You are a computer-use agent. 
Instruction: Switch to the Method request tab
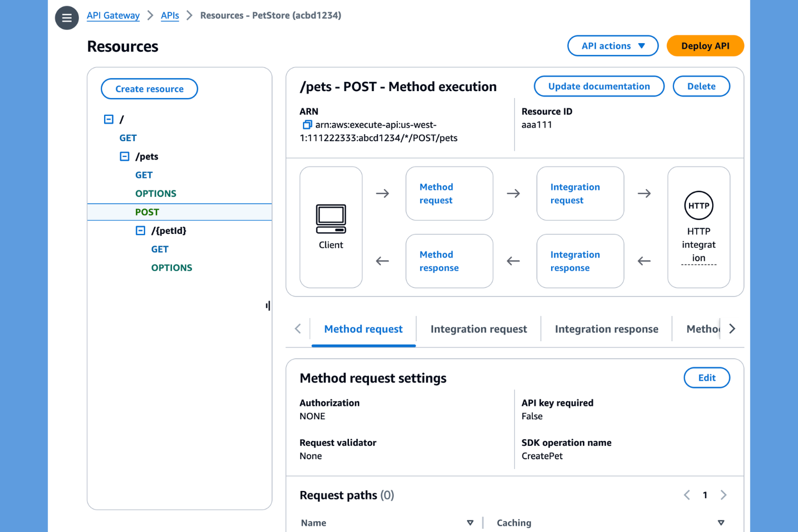tap(363, 329)
